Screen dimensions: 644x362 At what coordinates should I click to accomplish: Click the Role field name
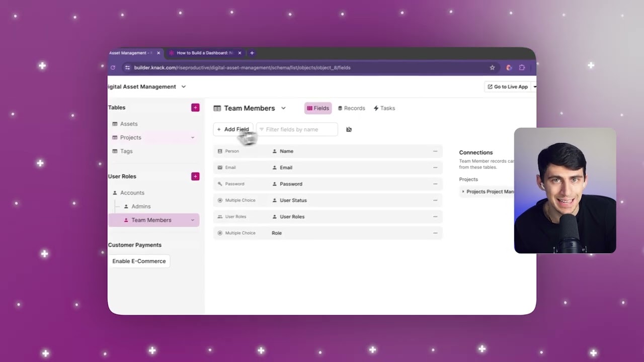click(x=277, y=233)
